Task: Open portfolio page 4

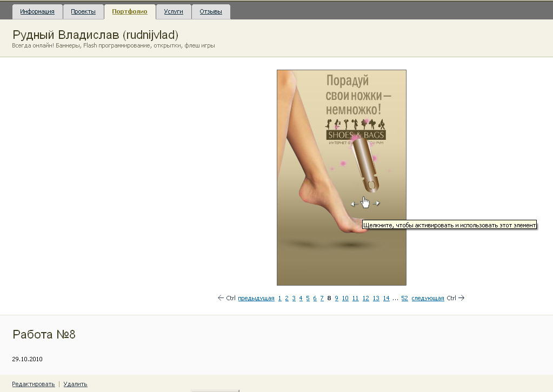Action: (x=301, y=298)
